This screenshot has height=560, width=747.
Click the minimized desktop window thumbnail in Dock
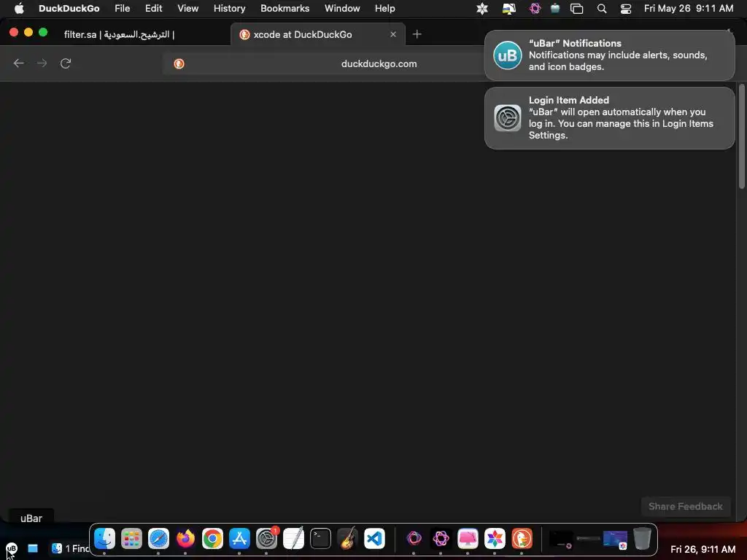615,540
